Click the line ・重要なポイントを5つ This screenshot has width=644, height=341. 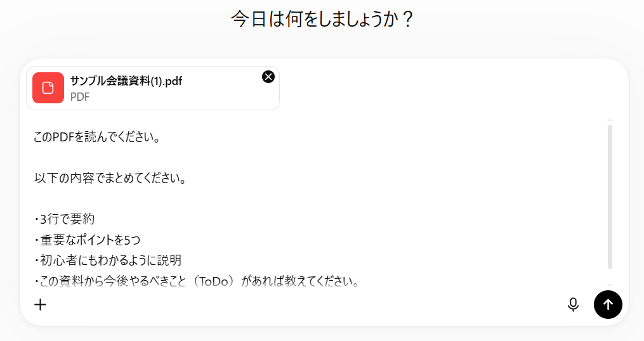tap(87, 240)
